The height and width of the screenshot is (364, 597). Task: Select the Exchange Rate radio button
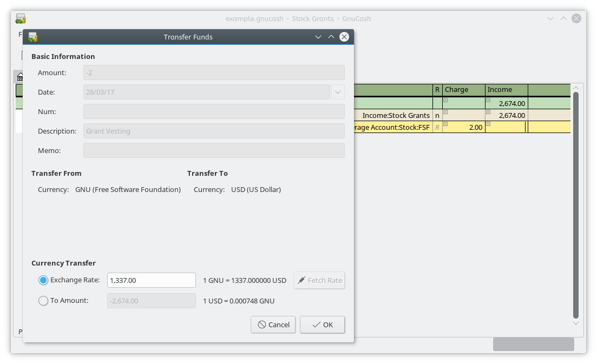pyautogui.click(x=43, y=280)
